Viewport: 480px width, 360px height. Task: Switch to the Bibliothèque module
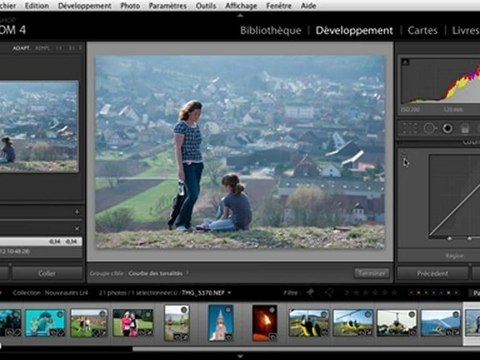[271, 30]
